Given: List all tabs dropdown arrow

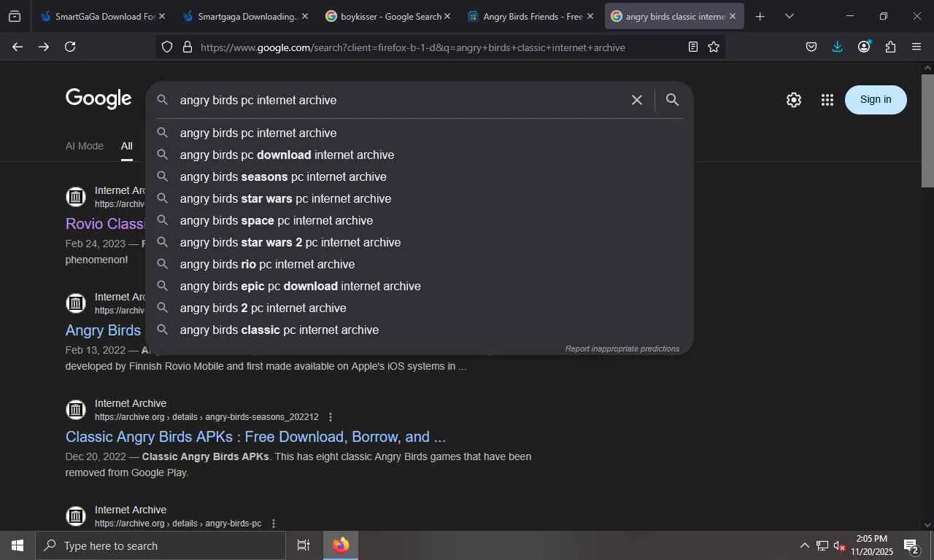Looking at the screenshot, I should point(789,16).
